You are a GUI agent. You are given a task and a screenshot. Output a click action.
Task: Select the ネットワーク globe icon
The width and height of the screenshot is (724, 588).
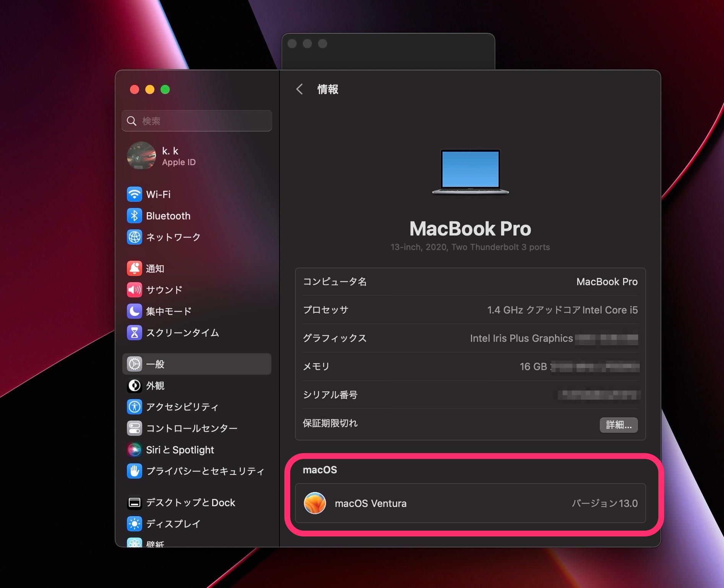tap(134, 237)
